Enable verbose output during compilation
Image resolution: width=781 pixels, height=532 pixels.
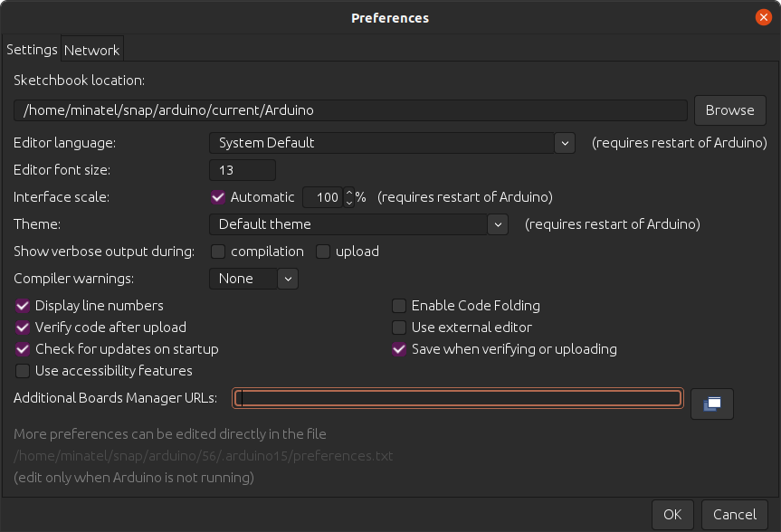point(217,252)
